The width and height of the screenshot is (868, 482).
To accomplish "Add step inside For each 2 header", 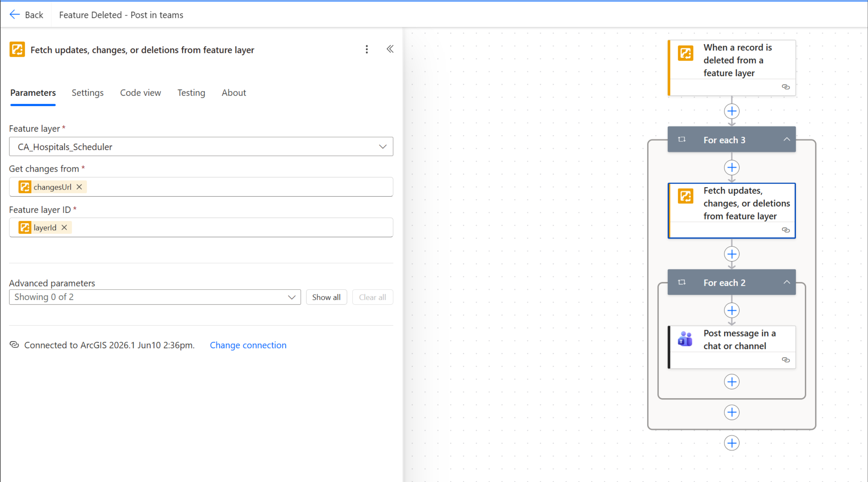I will [731, 310].
